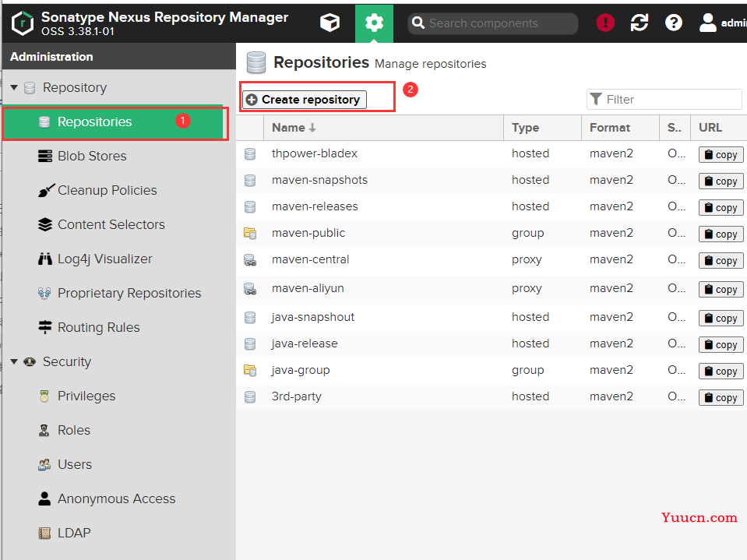Focus the Search components field

coord(493,23)
